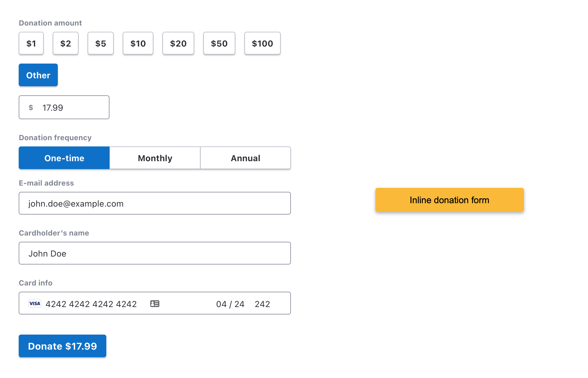
Task: Click the cardholder's name field
Action: 155,253
